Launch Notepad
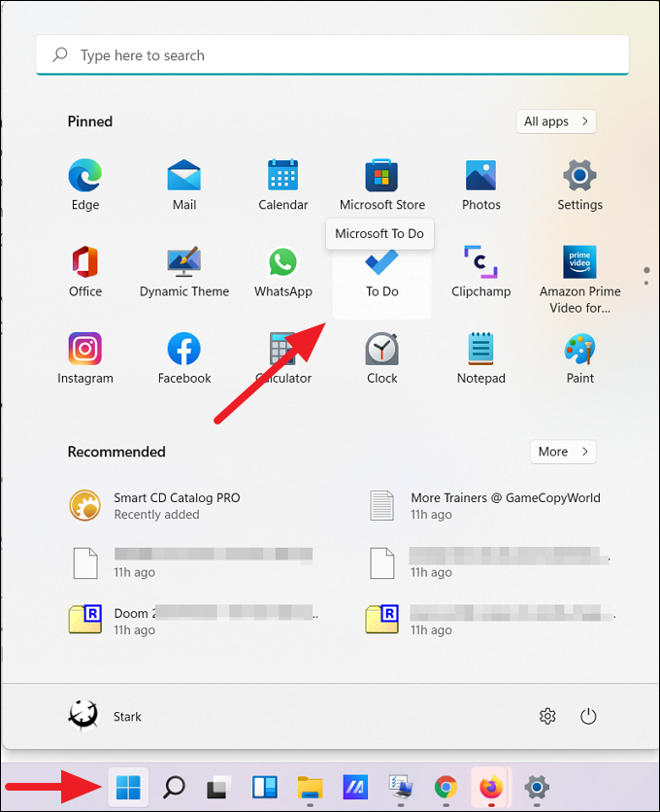The width and height of the screenshot is (660, 812). click(x=480, y=358)
